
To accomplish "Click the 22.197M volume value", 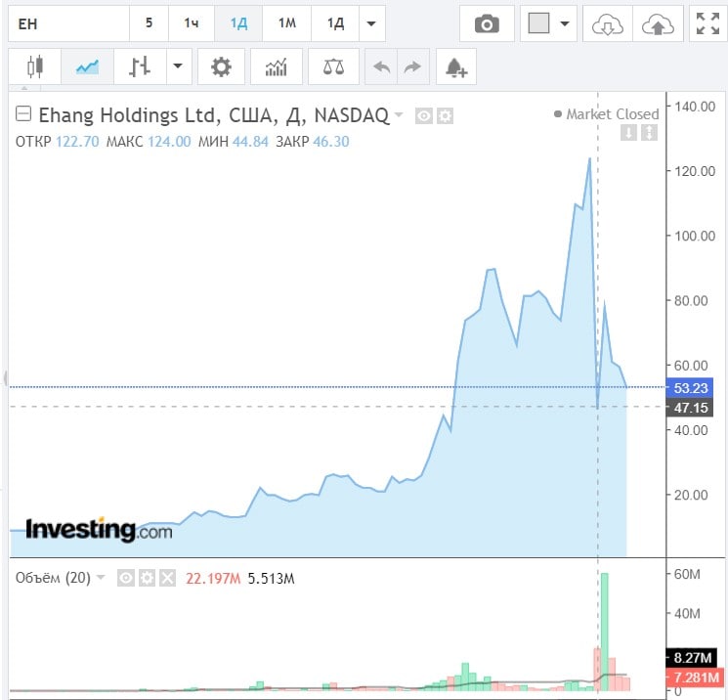I will click(x=213, y=579).
